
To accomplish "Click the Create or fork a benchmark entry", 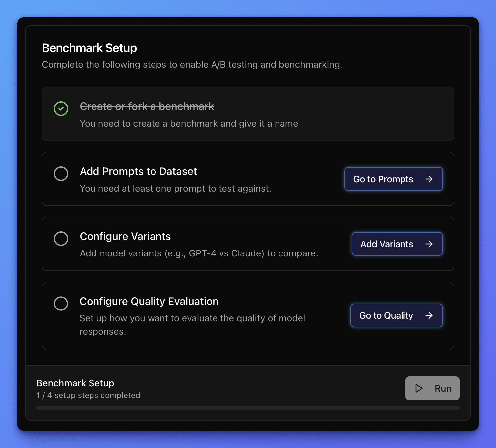I will [147, 106].
